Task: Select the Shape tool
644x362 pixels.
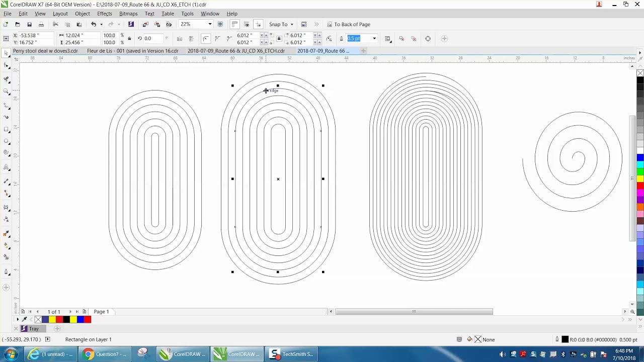Action: click(x=6, y=65)
